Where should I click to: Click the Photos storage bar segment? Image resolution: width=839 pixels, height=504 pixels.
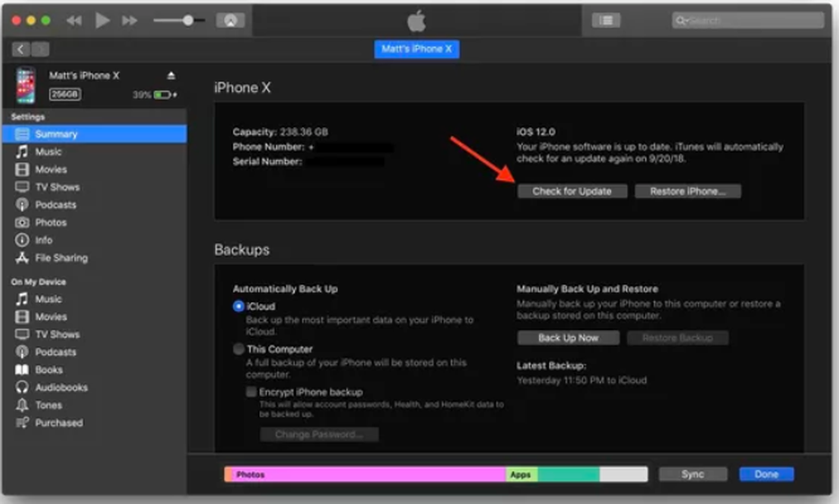[369, 474]
